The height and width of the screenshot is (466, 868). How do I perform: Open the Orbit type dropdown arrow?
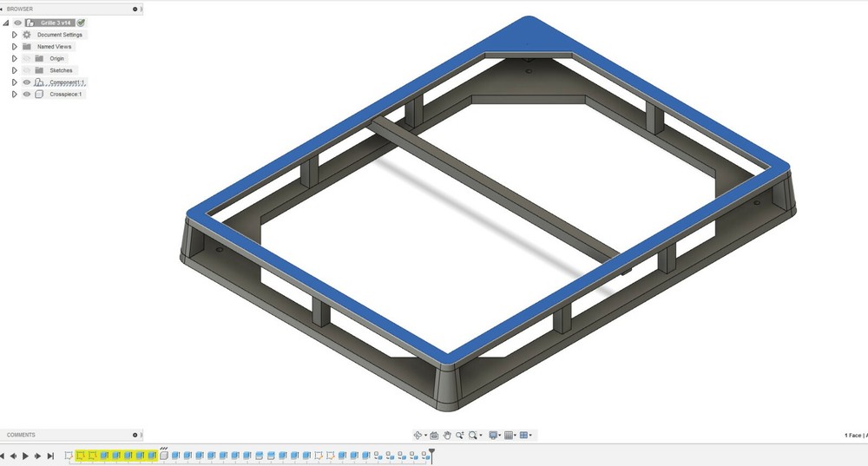(425, 436)
